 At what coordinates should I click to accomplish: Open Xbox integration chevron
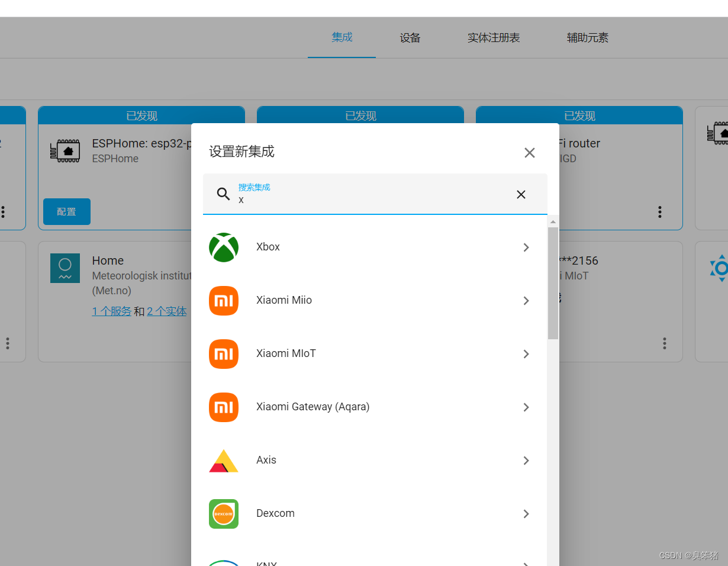526,247
